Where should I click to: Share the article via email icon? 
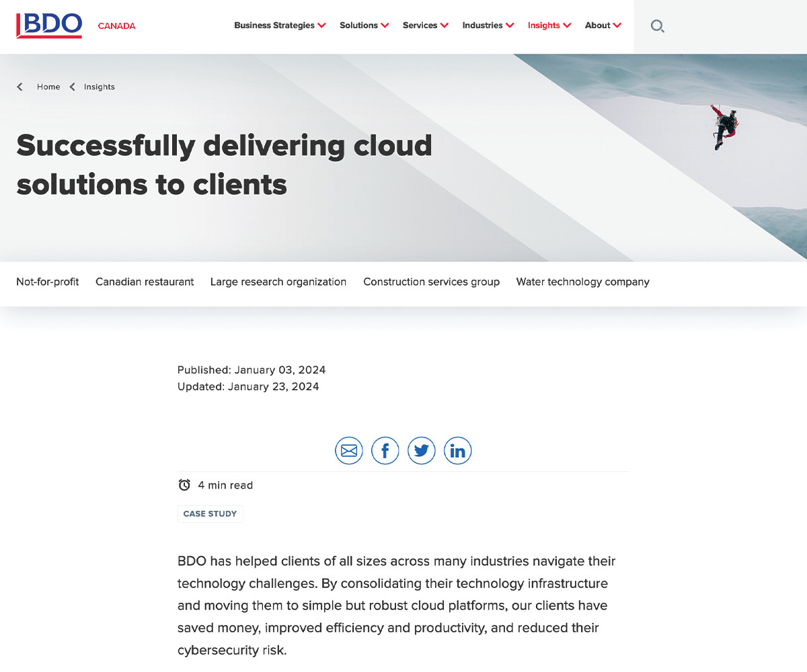point(348,450)
